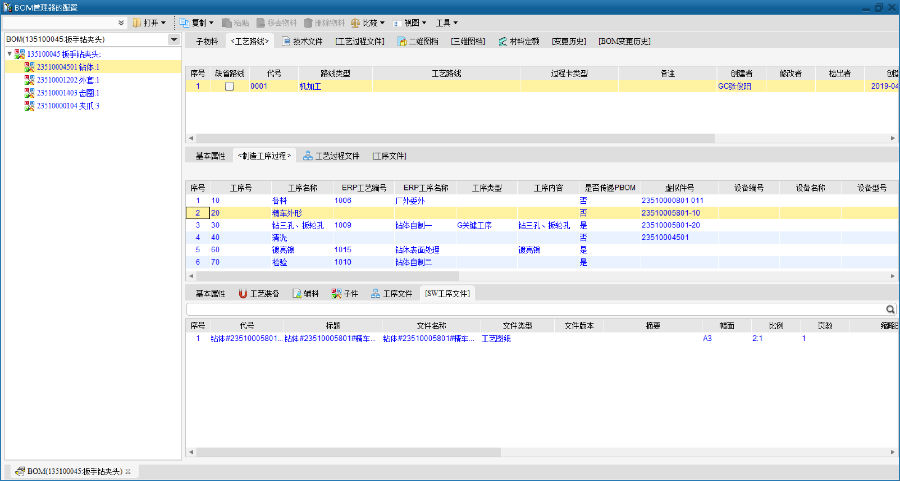Open the 工具 toolbar menu

[x=447, y=22]
